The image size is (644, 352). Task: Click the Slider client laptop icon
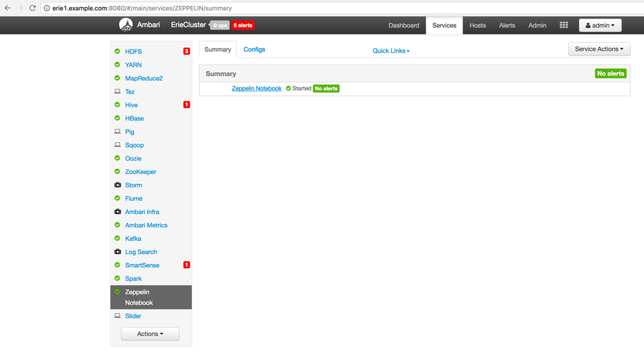[x=117, y=315]
